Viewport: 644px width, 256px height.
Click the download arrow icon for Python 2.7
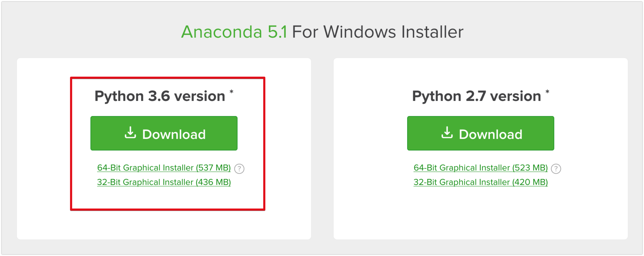click(x=447, y=133)
